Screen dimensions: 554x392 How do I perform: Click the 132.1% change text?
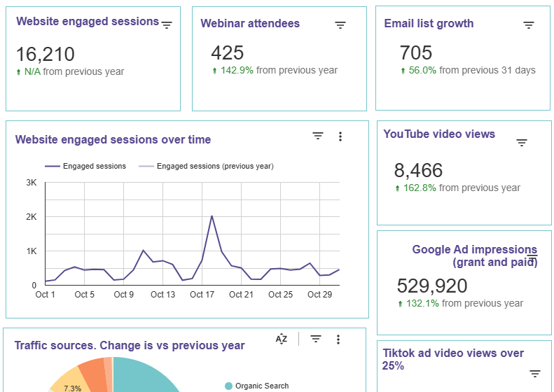pos(422,303)
